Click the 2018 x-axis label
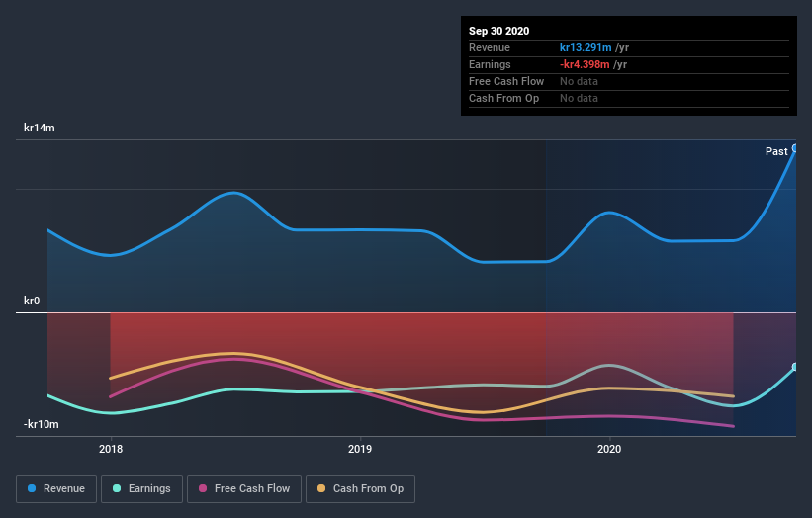Image resolution: width=812 pixels, height=518 pixels. click(111, 449)
